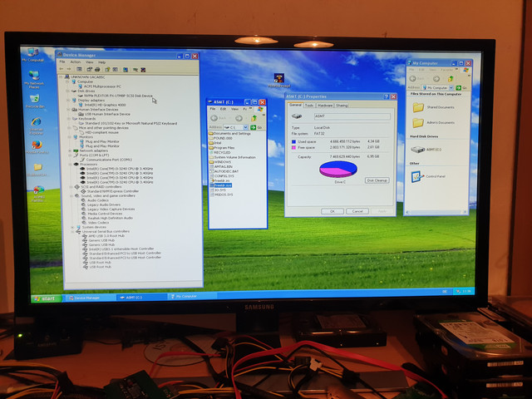Open the Recycle Bin desktop icon

click(x=35, y=101)
